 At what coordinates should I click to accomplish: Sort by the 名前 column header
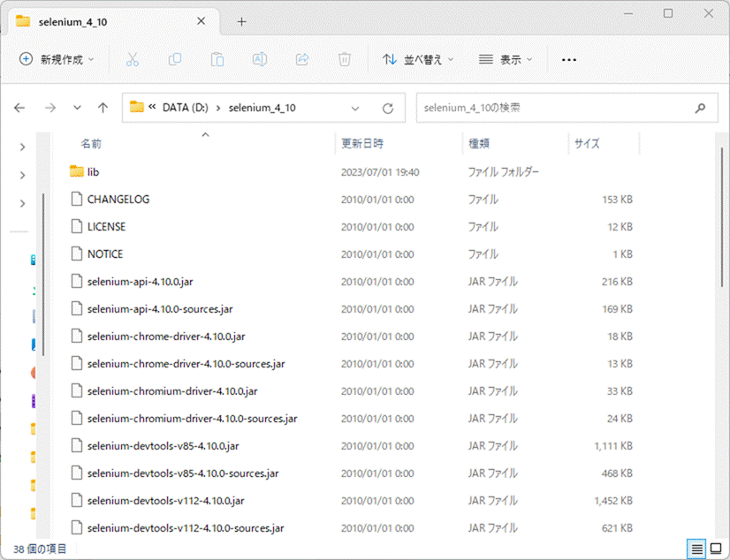(x=91, y=144)
